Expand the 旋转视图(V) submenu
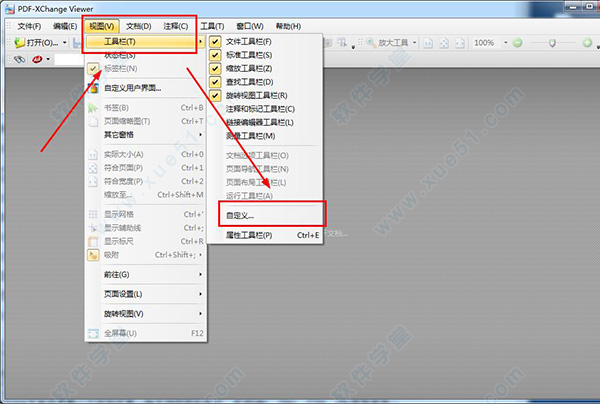 coord(200,314)
